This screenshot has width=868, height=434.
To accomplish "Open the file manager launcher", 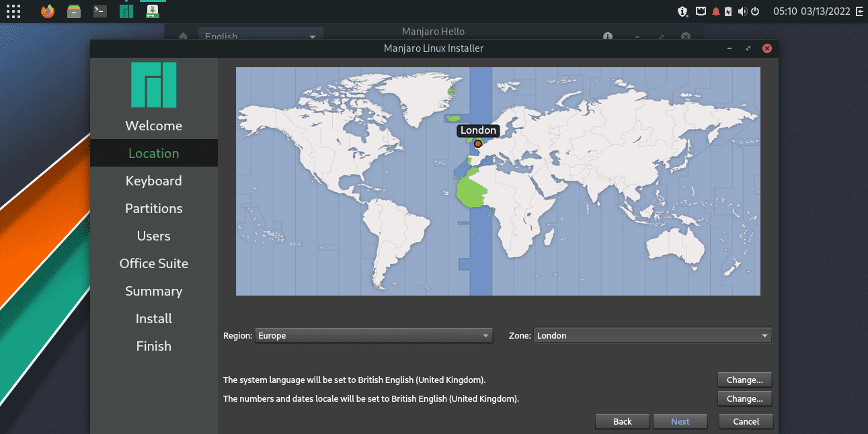I will (75, 11).
